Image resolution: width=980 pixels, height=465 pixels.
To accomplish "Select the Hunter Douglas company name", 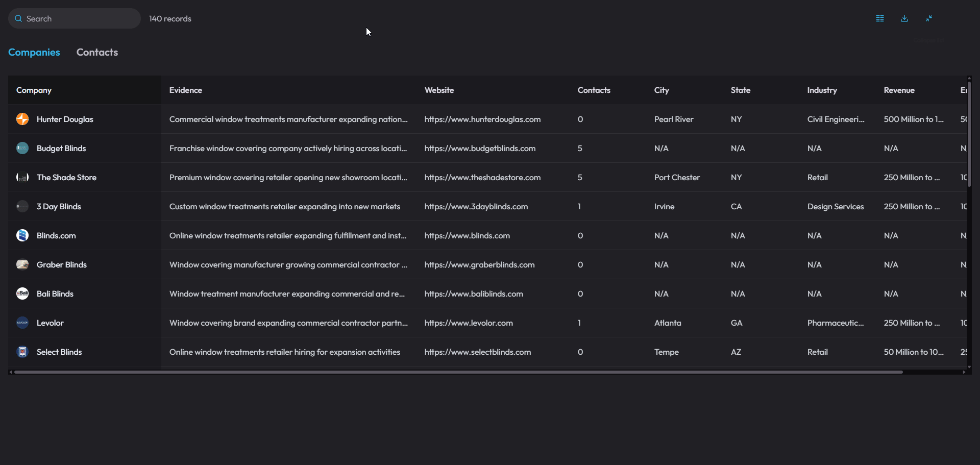I will (x=65, y=119).
